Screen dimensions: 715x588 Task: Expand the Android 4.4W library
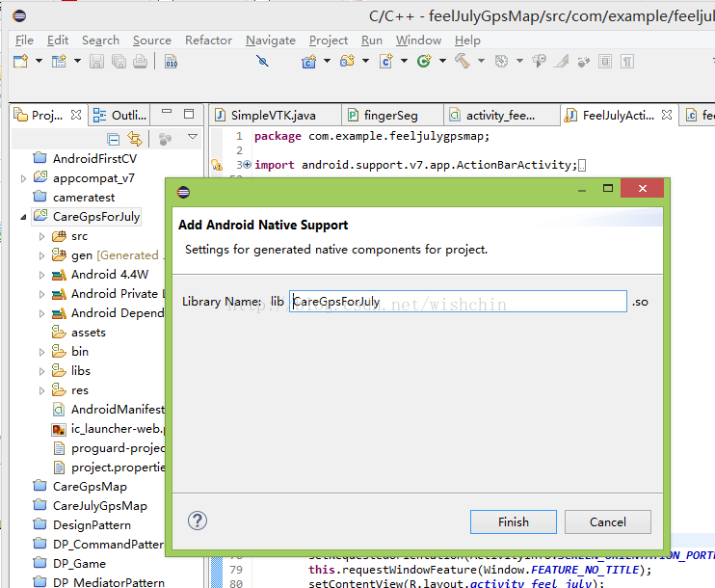(x=42, y=275)
